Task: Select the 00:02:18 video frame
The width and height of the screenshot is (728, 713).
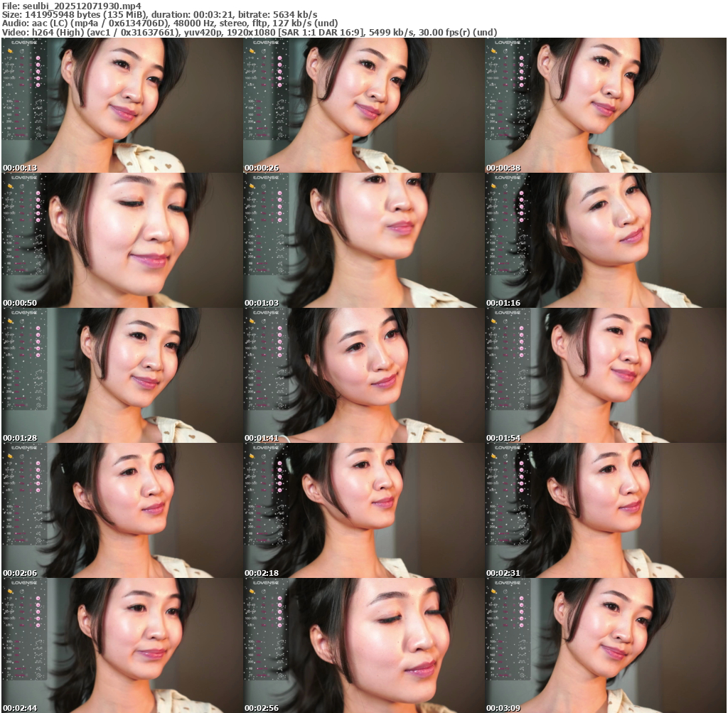Action: pyautogui.click(x=363, y=510)
